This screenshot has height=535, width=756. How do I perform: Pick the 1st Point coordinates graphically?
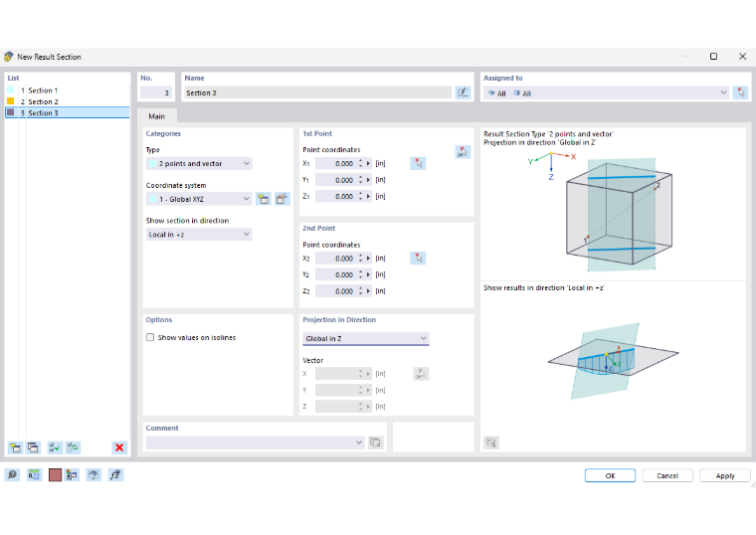[x=418, y=163]
